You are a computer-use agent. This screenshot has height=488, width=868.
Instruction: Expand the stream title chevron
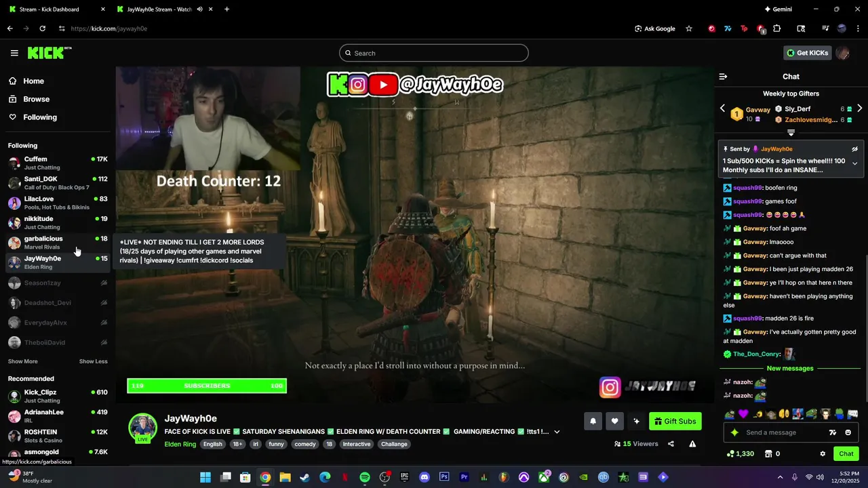(557, 432)
